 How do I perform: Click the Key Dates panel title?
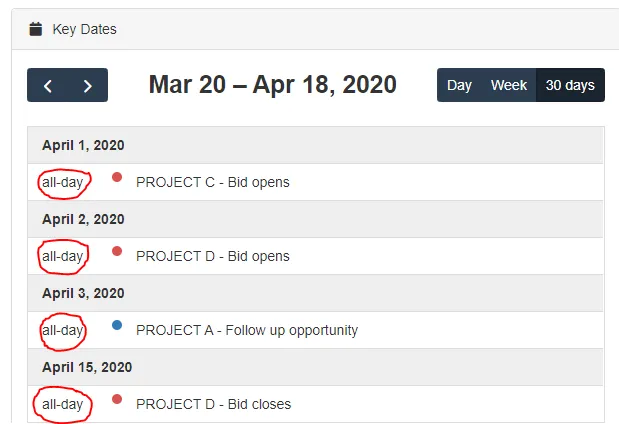[84, 29]
